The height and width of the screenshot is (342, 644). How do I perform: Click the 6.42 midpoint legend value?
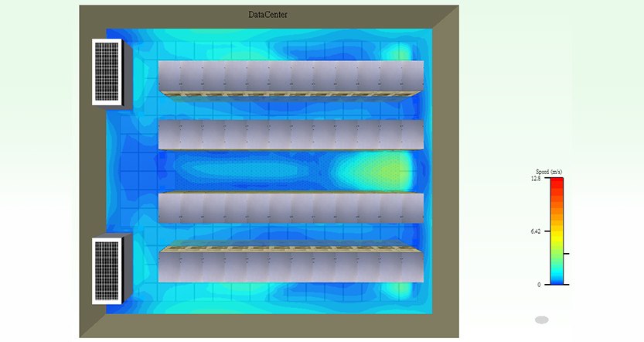click(x=536, y=231)
